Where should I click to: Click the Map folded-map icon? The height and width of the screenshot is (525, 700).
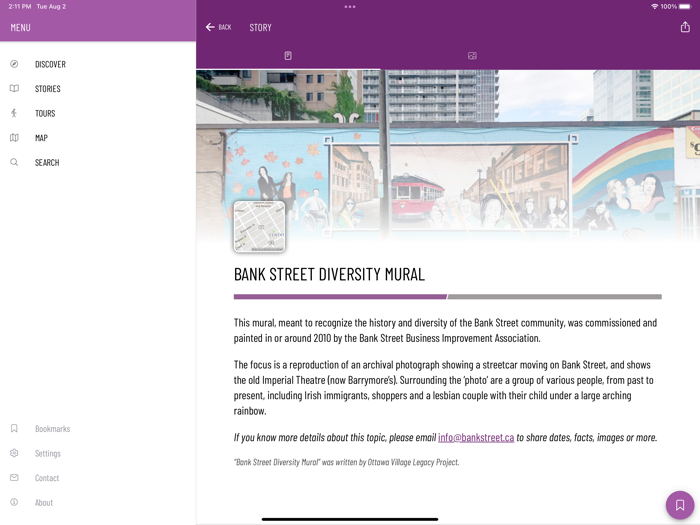coord(14,138)
